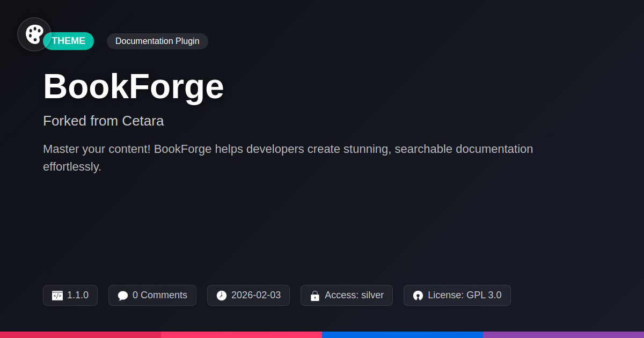Click the open source license icon
The image size is (644, 338).
(418, 296)
